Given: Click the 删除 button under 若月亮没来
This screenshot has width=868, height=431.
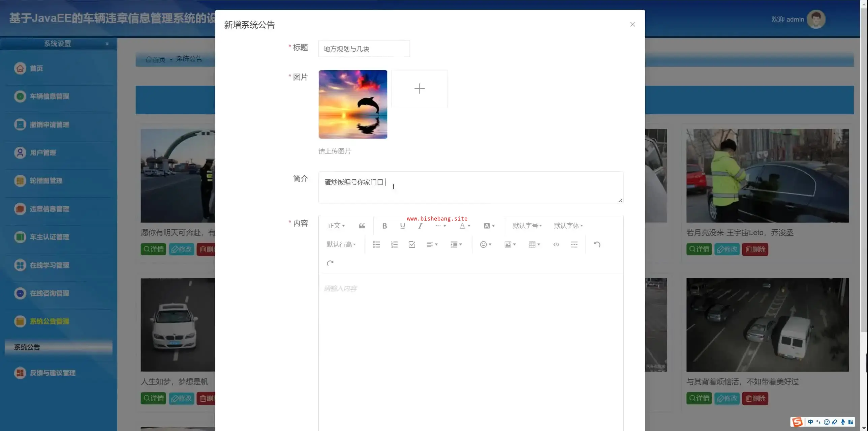Looking at the screenshot, I should click(755, 249).
